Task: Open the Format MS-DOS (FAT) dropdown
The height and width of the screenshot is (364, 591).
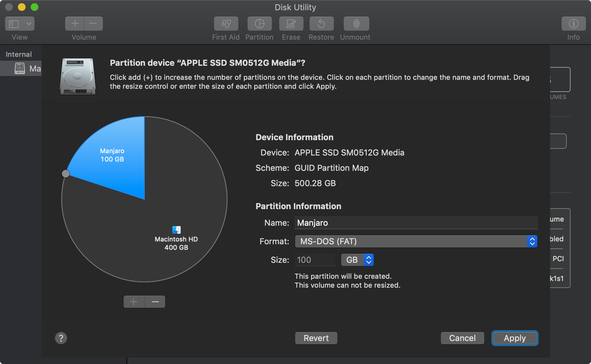Action: pyautogui.click(x=416, y=241)
